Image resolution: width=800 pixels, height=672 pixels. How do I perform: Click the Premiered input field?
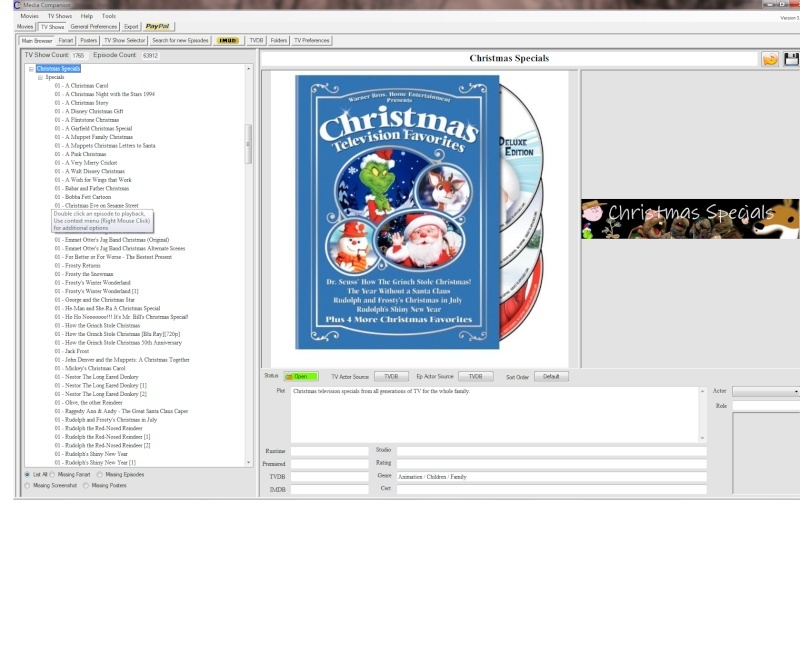(330, 464)
